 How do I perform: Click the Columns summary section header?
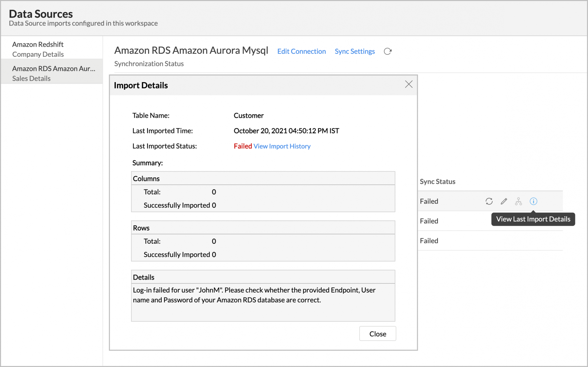click(x=263, y=178)
